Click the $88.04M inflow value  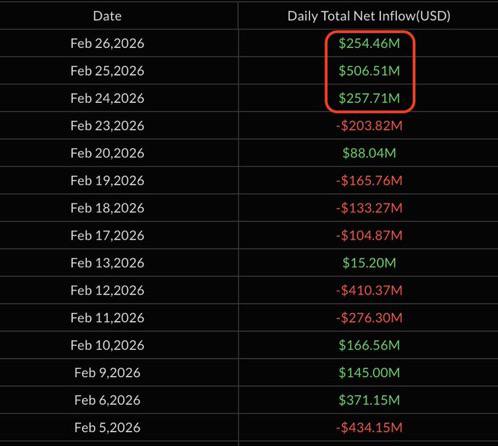point(369,153)
